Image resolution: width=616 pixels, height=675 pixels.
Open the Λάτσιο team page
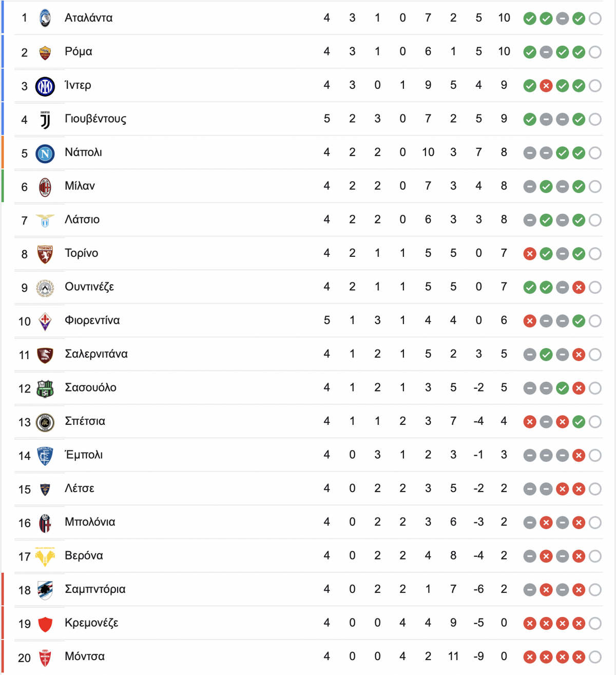pyautogui.click(x=82, y=219)
